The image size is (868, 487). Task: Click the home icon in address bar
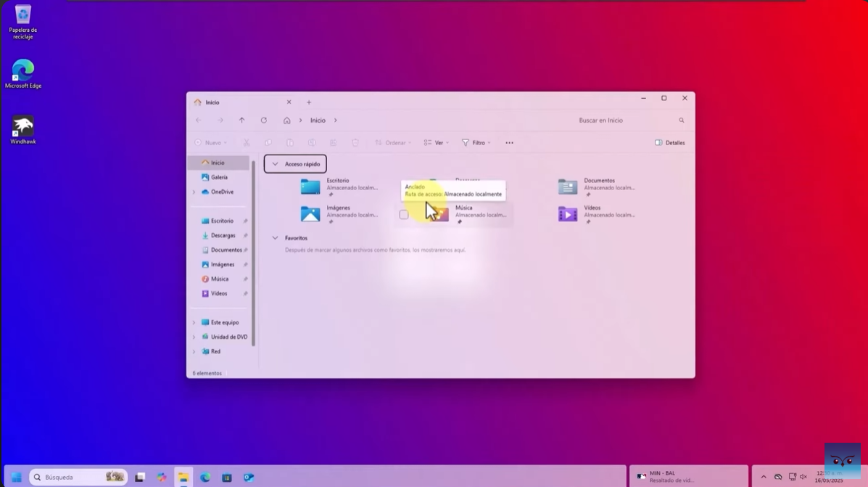tap(287, 120)
